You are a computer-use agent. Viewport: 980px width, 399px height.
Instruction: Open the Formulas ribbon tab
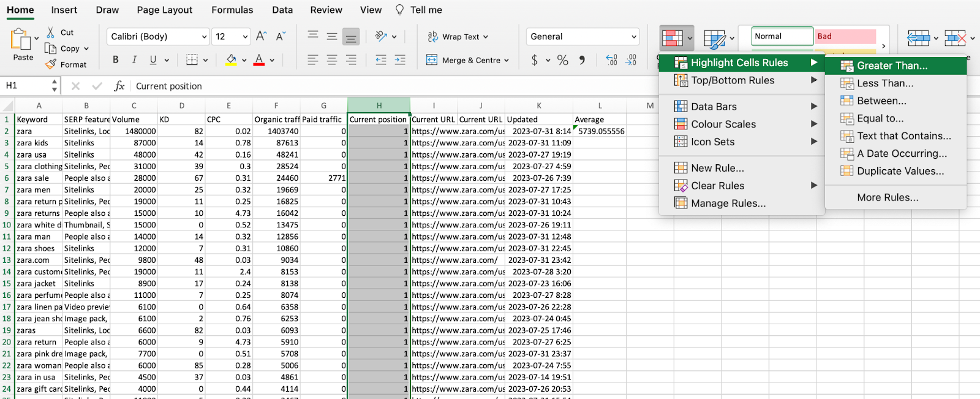click(232, 10)
